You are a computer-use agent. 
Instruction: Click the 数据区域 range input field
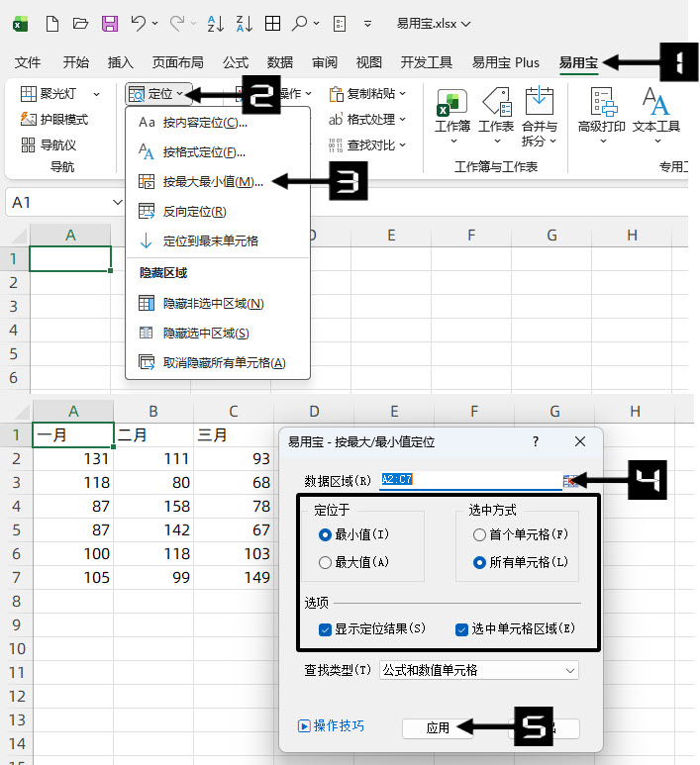[x=469, y=481]
